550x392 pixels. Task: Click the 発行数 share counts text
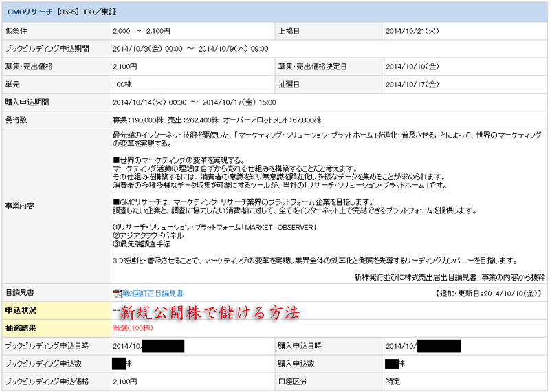click(x=217, y=120)
